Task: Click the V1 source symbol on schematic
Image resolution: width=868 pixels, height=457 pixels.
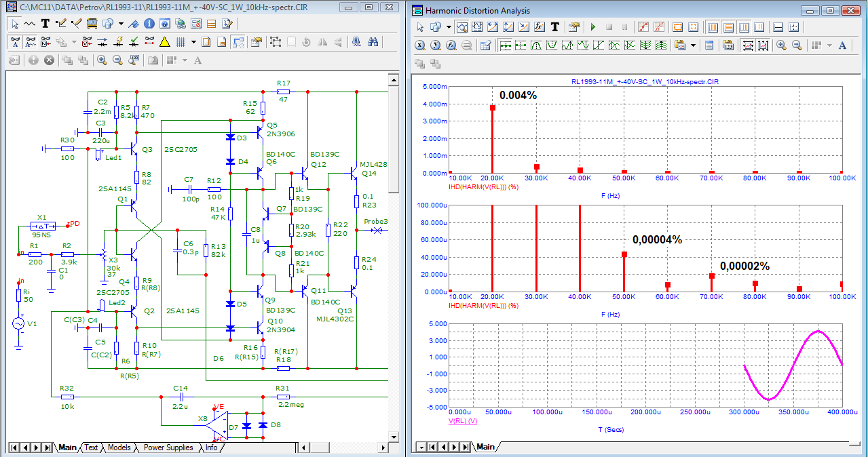Action: click(20, 324)
